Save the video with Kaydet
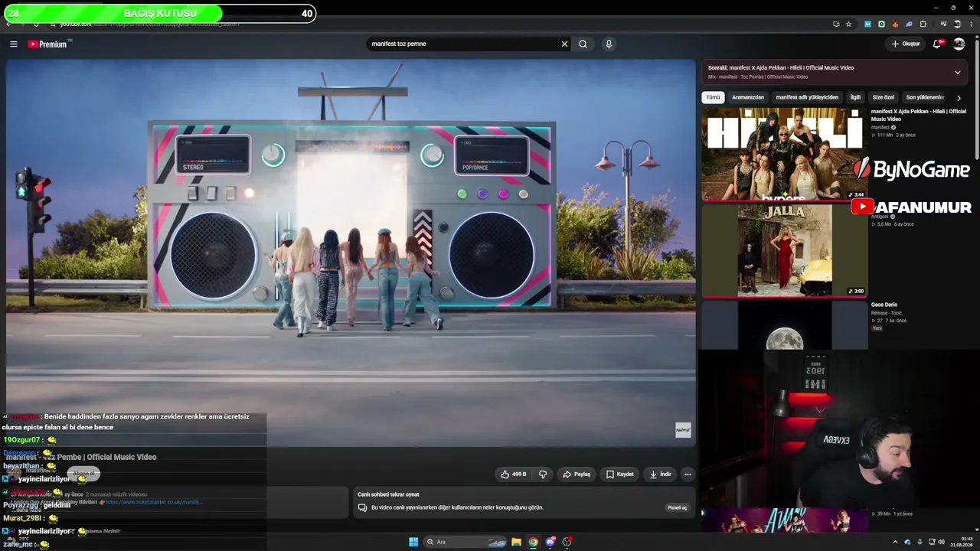980x551 pixels. click(619, 474)
